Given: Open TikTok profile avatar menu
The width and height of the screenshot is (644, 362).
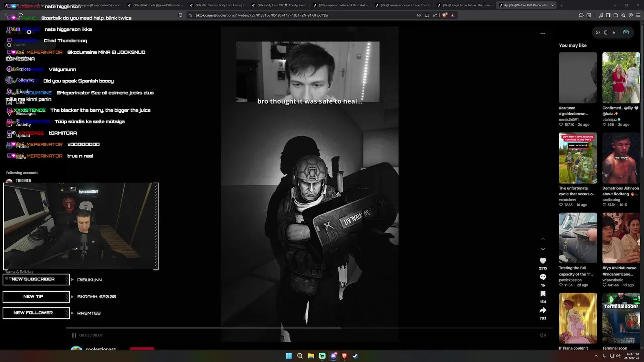Looking at the screenshot, I should 626,32.
